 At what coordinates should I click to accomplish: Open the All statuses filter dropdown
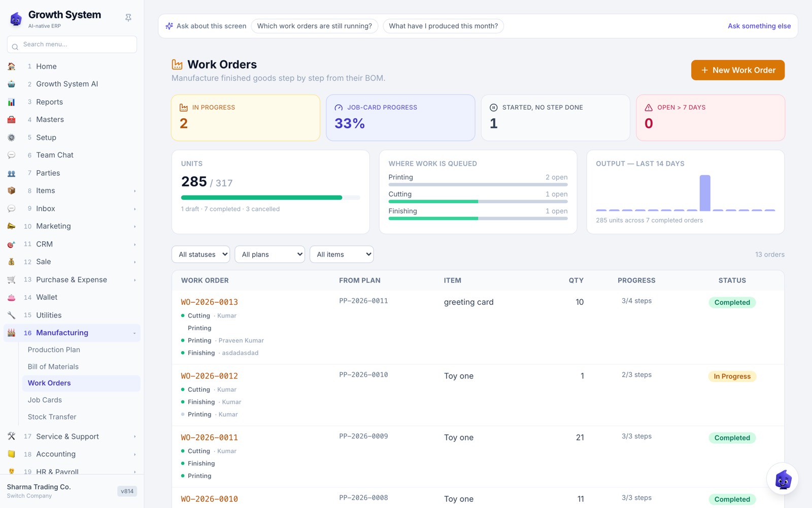[201, 255]
